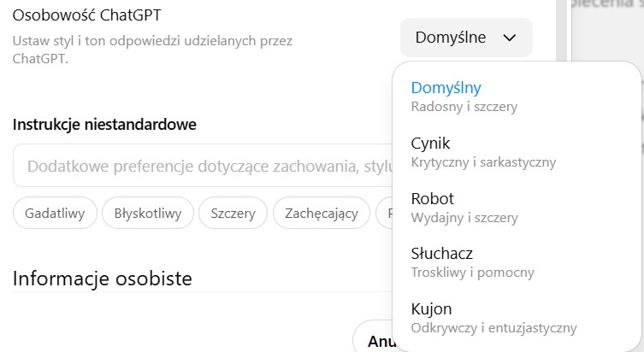Toggle the Szczery trait chip

(233, 214)
